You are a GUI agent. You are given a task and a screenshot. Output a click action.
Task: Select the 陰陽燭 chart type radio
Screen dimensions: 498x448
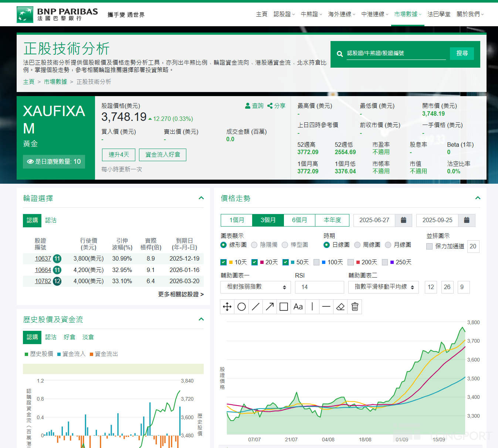[x=254, y=245]
